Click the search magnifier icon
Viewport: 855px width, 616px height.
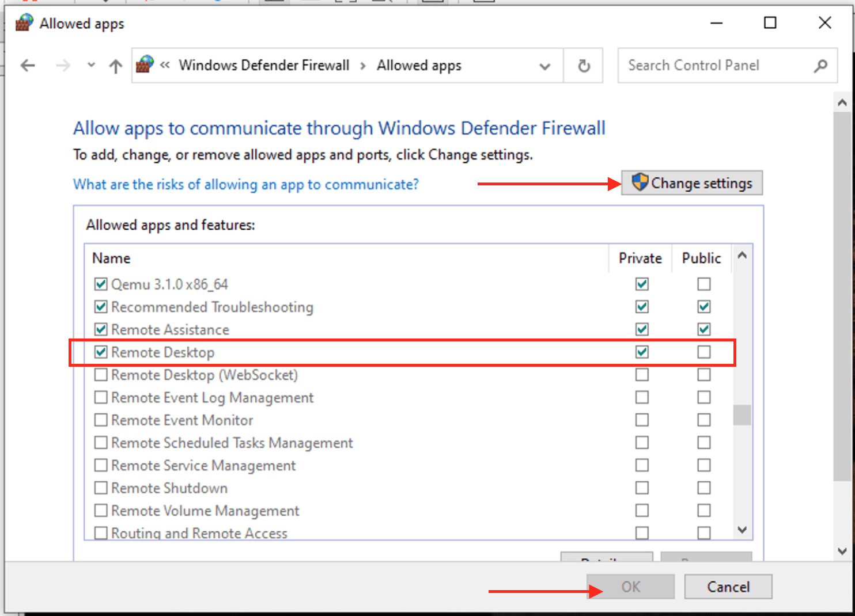pos(820,66)
